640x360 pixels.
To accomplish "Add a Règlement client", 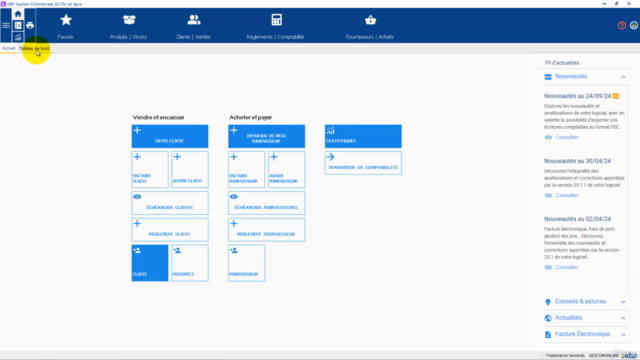I will (170, 229).
